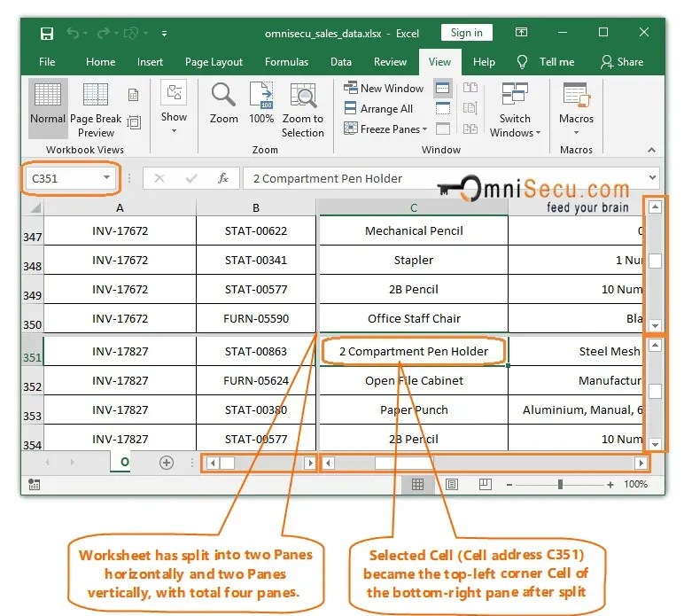Click the zoom slider handle in status bar
Viewport: 684px width, 616px height.
560,485
